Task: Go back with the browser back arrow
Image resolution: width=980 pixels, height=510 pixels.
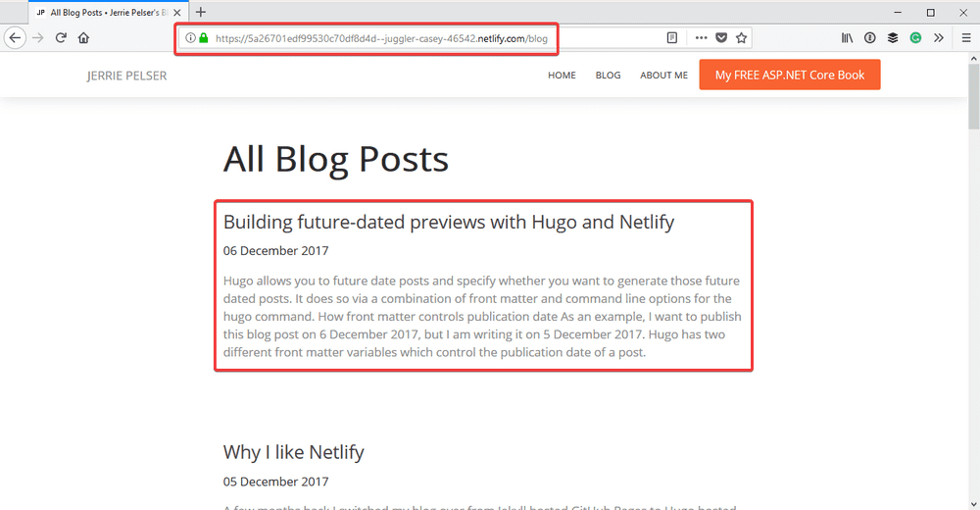Action: point(15,38)
